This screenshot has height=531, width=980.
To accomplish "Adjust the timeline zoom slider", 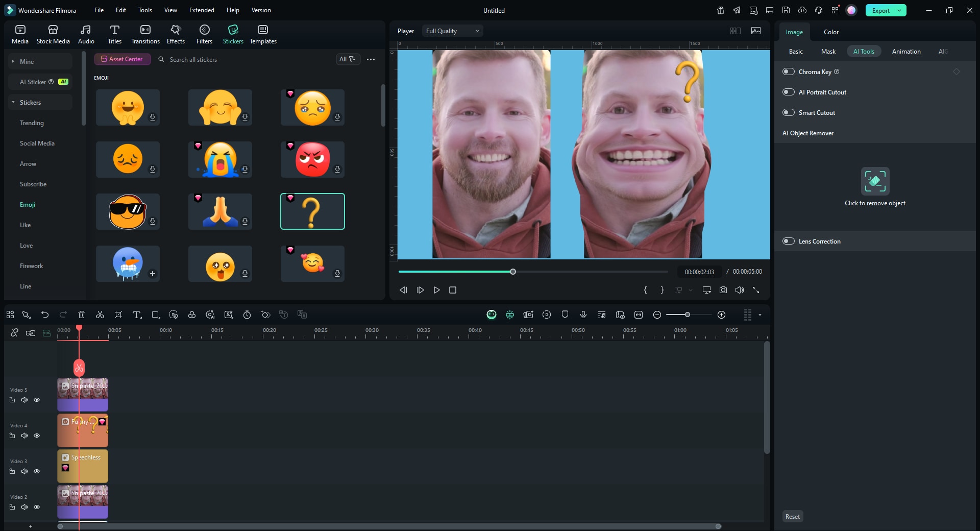I will click(x=689, y=315).
